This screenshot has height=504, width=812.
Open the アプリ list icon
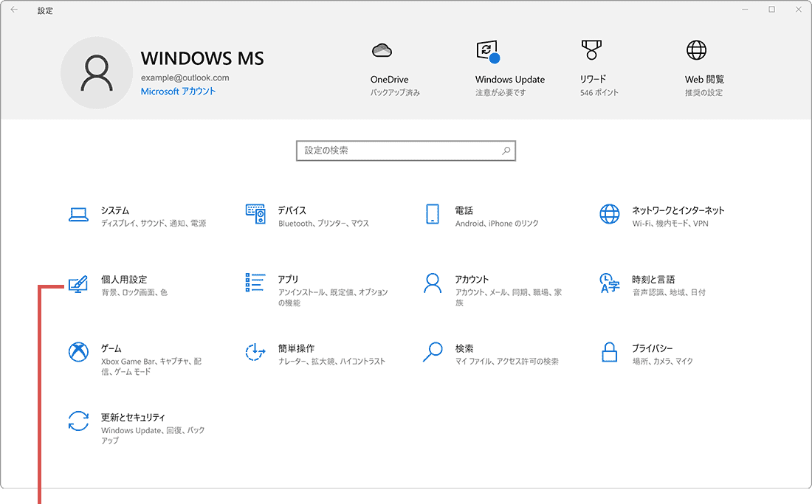pyautogui.click(x=255, y=283)
